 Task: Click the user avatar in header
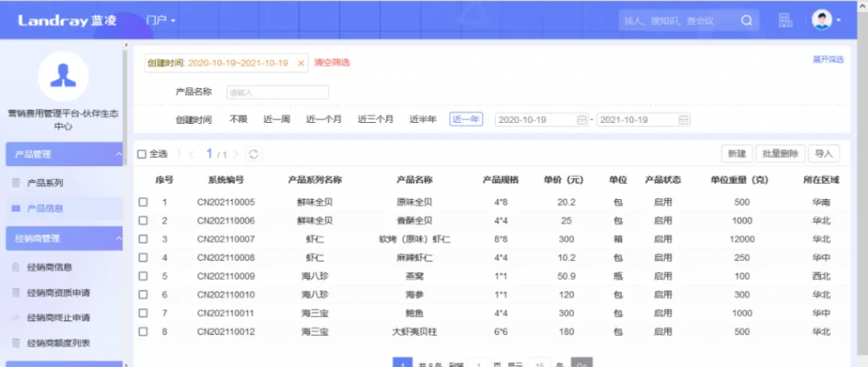click(x=821, y=19)
